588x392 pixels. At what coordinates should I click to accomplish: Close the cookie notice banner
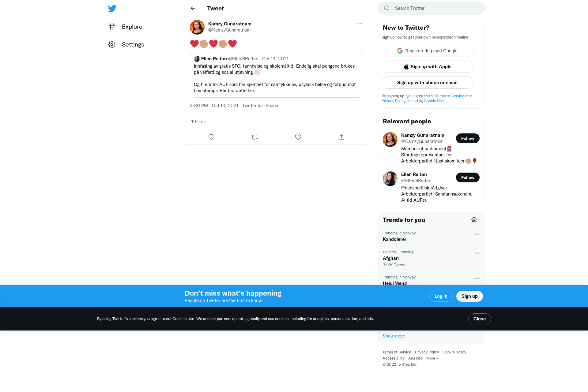tap(480, 319)
